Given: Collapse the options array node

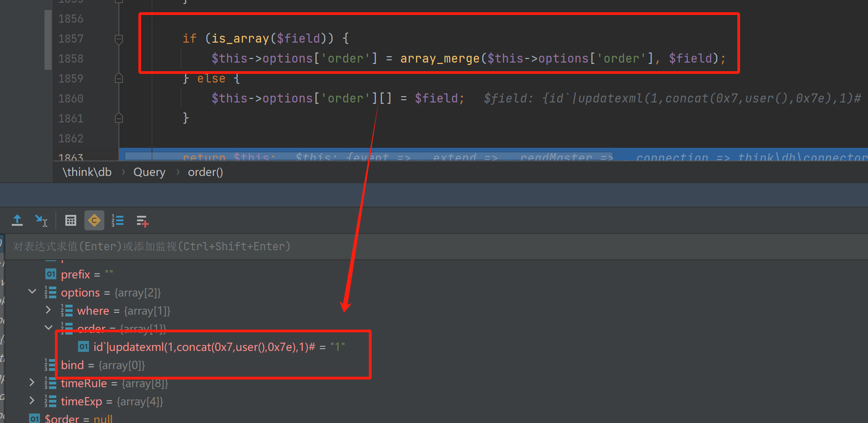Looking at the screenshot, I should [x=32, y=292].
